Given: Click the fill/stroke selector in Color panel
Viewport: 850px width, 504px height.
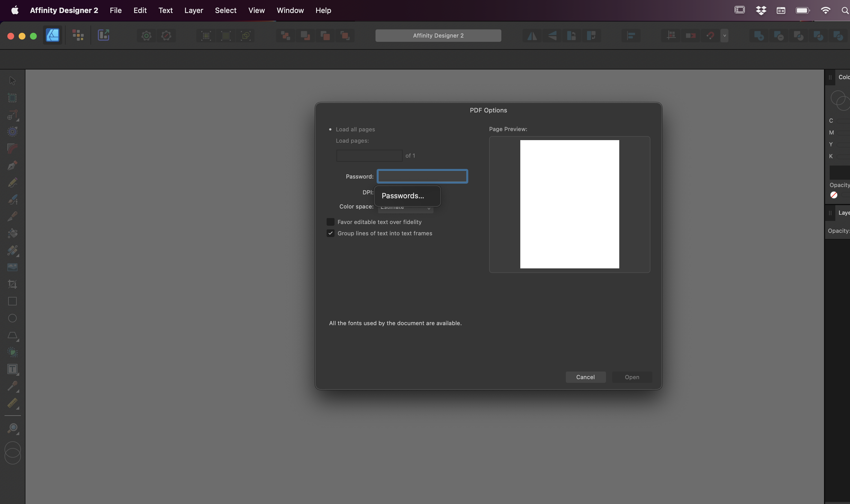Looking at the screenshot, I should pyautogui.click(x=840, y=100).
